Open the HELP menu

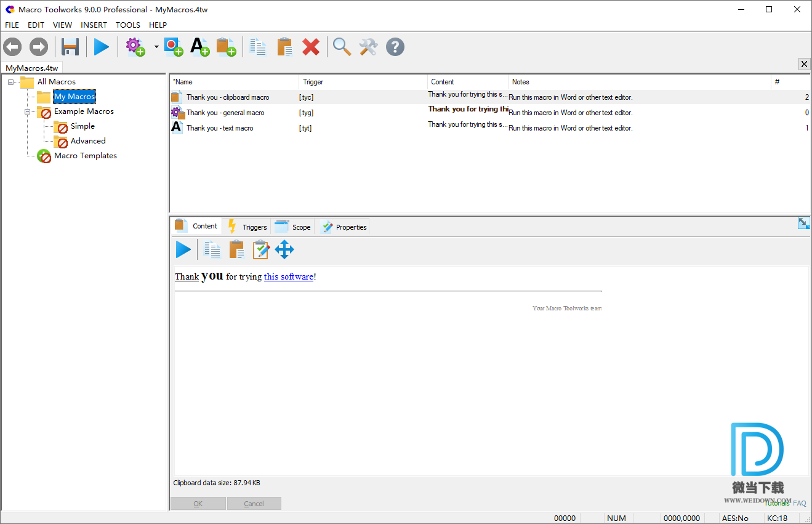click(x=158, y=25)
